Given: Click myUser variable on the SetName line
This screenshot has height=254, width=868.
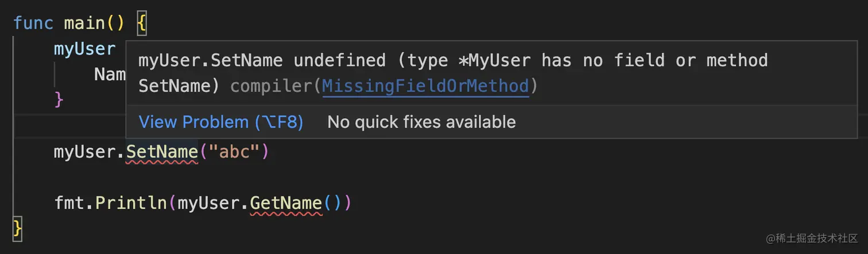Looking at the screenshot, I should pyautogui.click(x=84, y=153).
